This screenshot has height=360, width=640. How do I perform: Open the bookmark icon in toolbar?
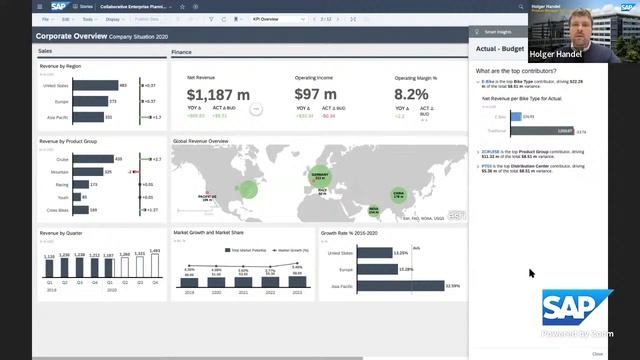coord(236,19)
